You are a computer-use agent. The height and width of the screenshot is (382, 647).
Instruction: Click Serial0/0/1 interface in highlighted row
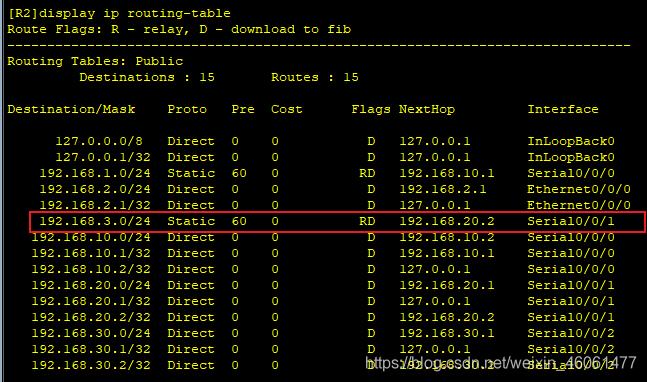click(571, 222)
